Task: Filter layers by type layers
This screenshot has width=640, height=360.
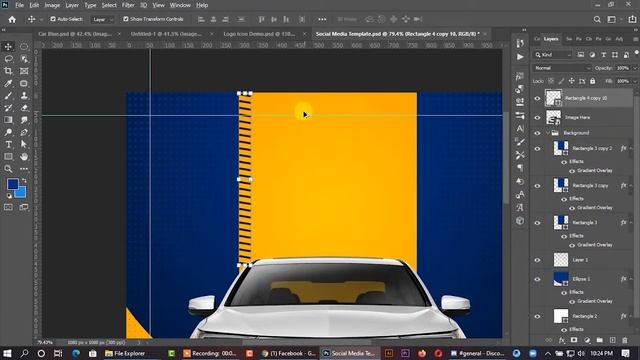Action: click(x=604, y=55)
